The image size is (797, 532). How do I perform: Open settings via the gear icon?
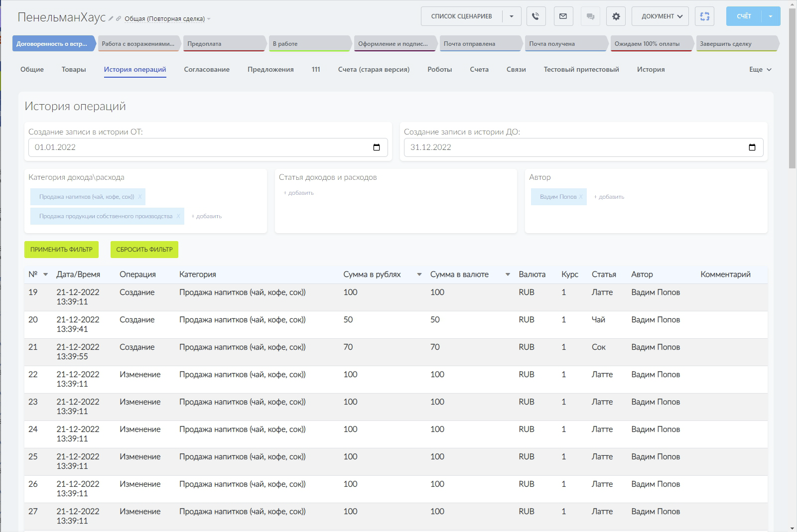[x=616, y=16]
